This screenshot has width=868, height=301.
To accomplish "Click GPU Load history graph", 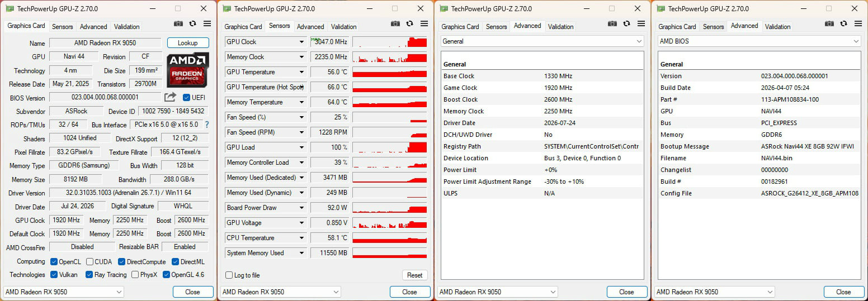I will coord(390,147).
